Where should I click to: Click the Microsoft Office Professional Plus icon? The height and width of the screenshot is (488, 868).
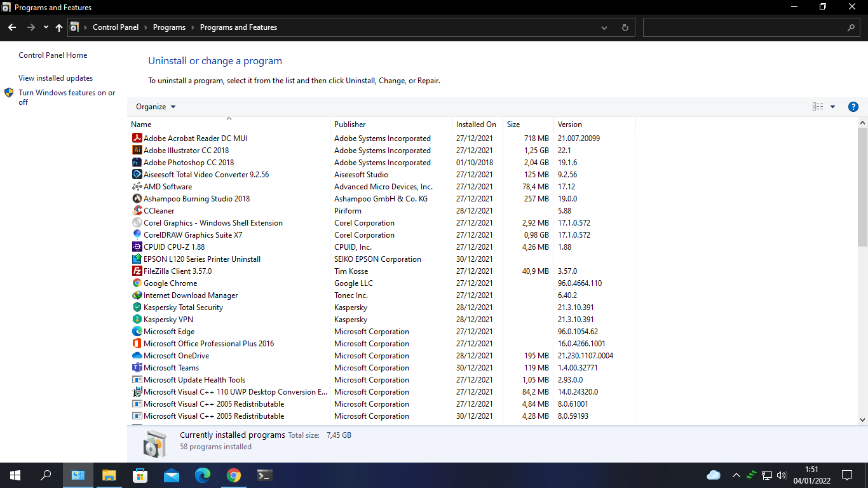point(137,344)
